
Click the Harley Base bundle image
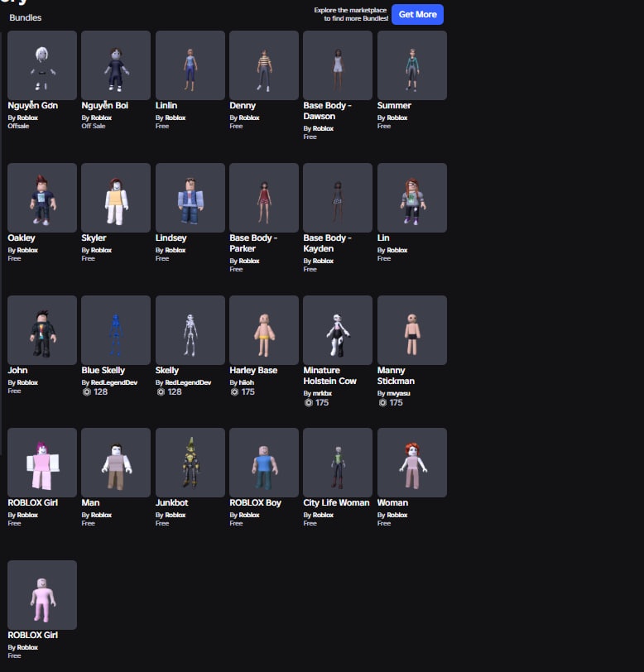tap(264, 330)
